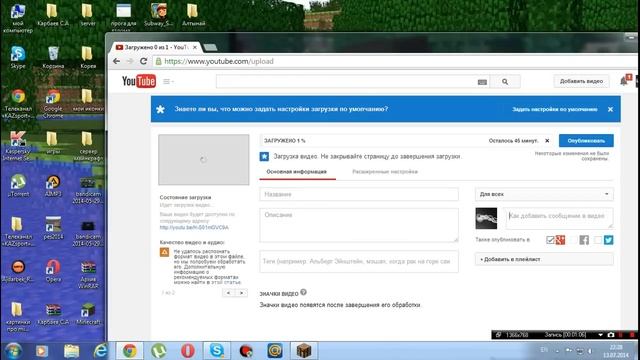This screenshot has width=640, height=360.
Task: Show hidden tray icons arrow
Action: click(x=557, y=351)
